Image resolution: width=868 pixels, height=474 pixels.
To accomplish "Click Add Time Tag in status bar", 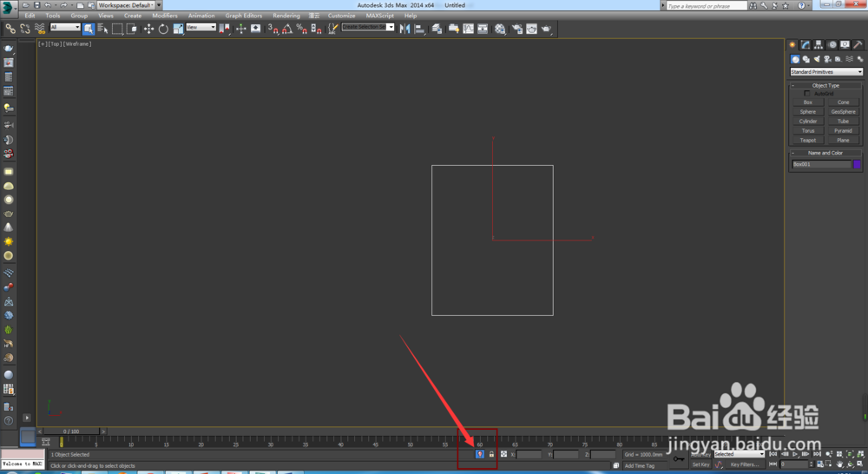I will point(640,466).
